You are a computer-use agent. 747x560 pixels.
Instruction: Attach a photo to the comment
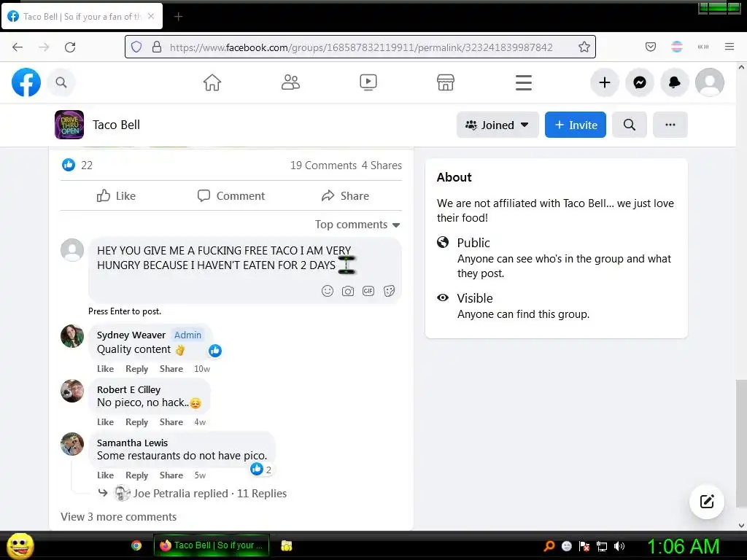pos(348,291)
